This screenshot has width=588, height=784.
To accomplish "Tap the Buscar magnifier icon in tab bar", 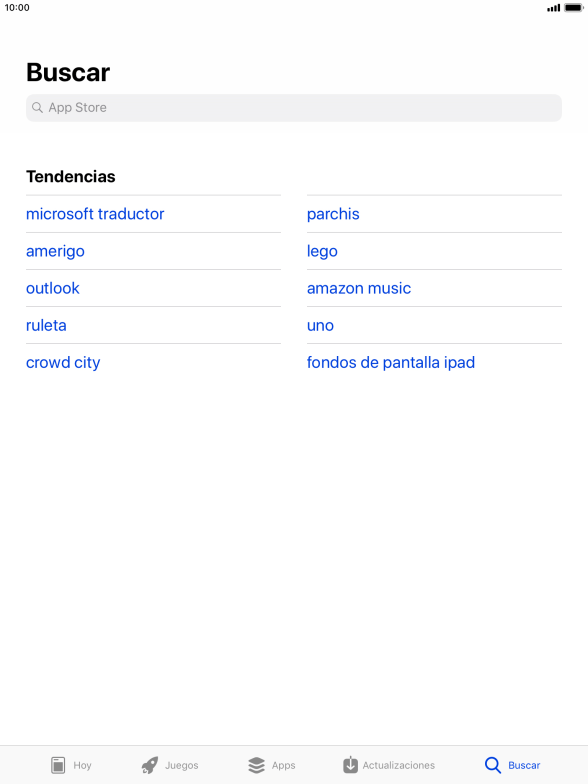I will (x=492, y=765).
